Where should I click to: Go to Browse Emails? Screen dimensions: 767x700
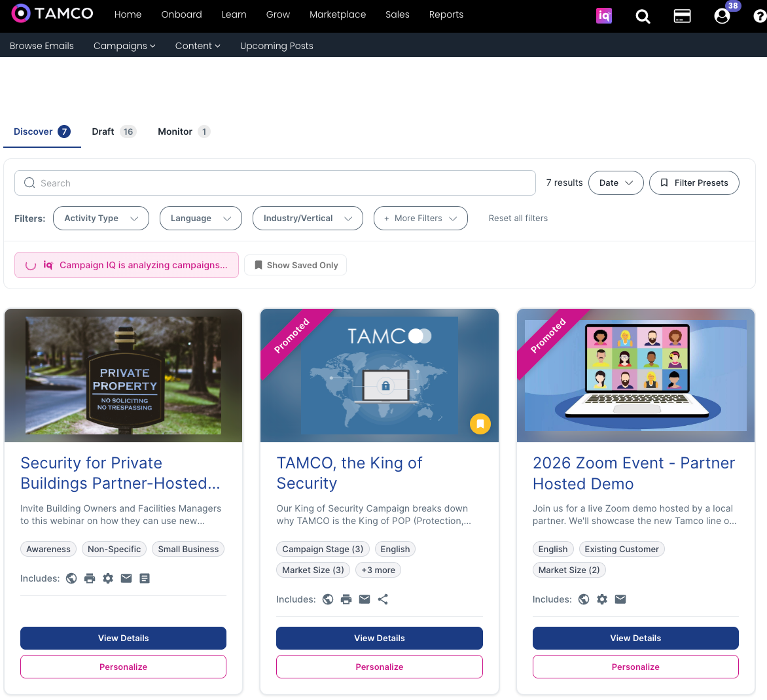click(42, 45)
